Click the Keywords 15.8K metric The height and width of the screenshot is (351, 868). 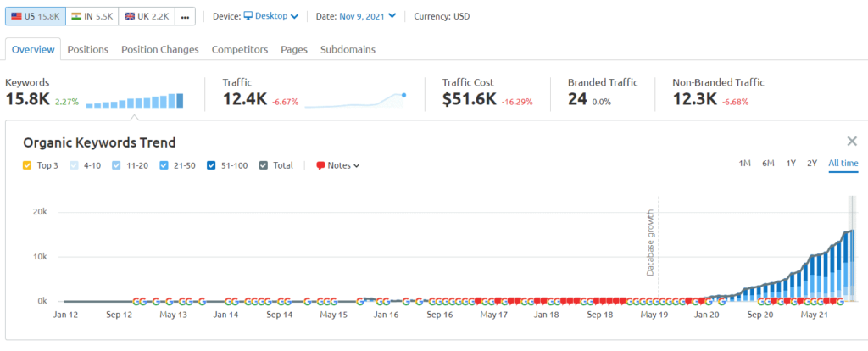28,100
